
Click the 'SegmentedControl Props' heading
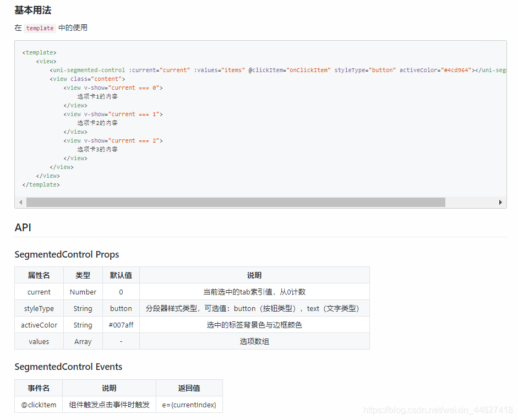coord(67,254)
